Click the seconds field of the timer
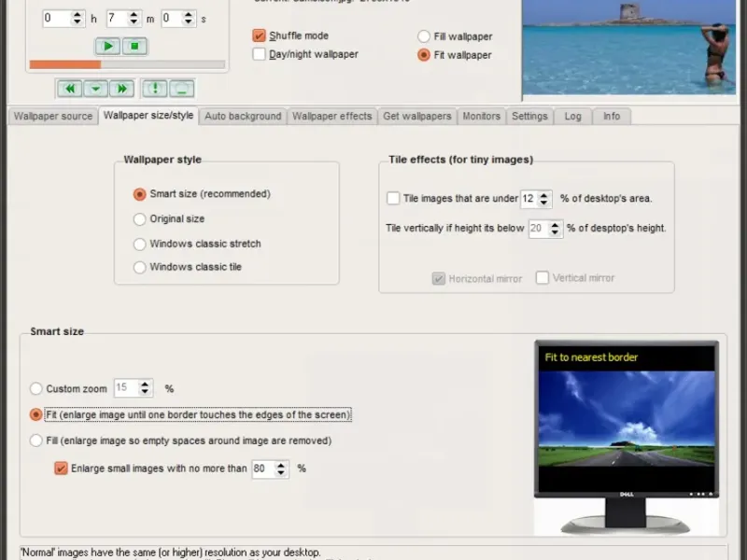This screenshot has width=747, height=560. [x=172, y=18]
